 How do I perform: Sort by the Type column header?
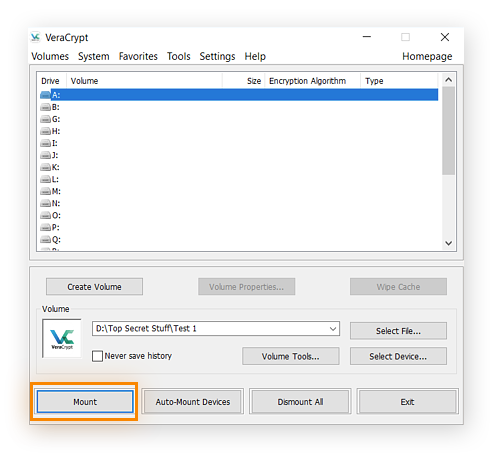(x=399, y=81)
